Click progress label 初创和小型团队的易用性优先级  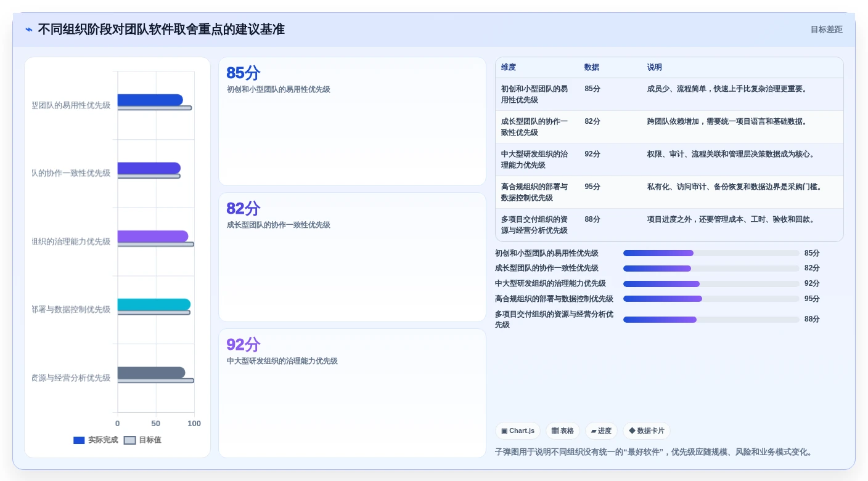[x=547, y=253]
